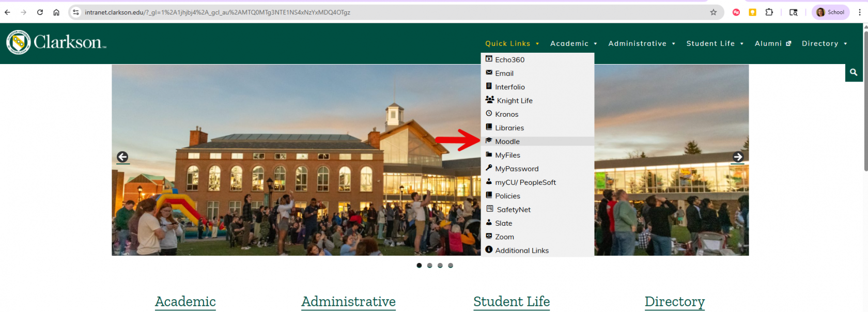The height and width of the screenshot is (312, 868).
Task: Expand the Student Life dropdown menu
Action: [x=715, y=44]
